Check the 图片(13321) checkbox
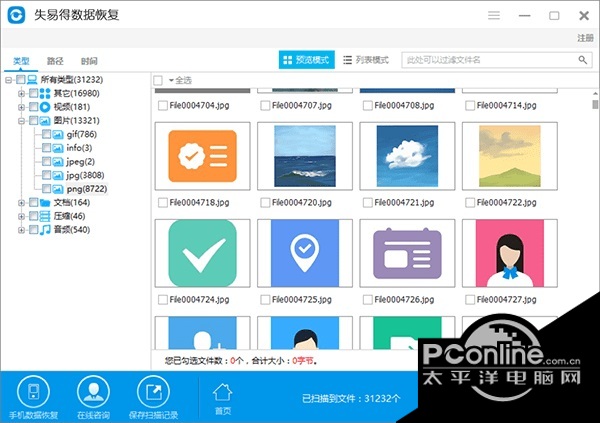Viewport: 600px width, 423px height. [34, 121]
